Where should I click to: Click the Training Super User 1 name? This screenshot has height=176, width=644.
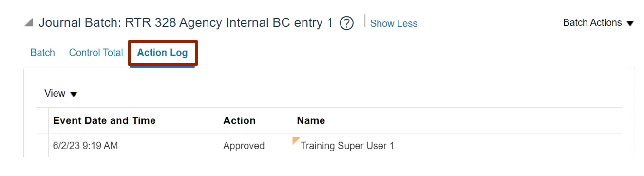347,146
